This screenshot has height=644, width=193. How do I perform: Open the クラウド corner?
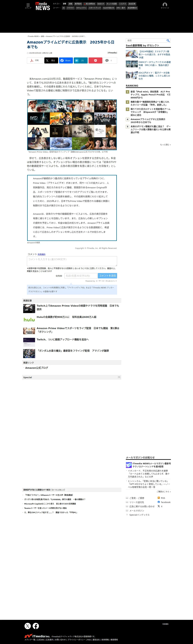70,8
